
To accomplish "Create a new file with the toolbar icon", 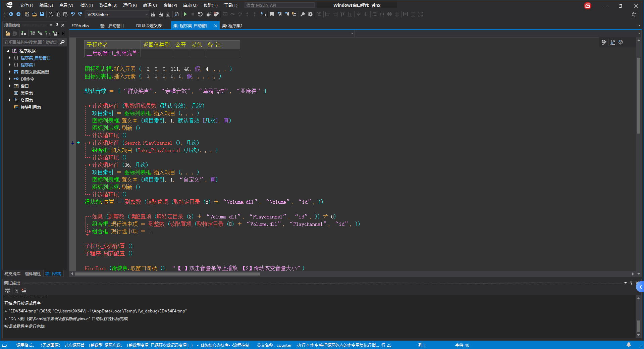I will click(27, 14).
